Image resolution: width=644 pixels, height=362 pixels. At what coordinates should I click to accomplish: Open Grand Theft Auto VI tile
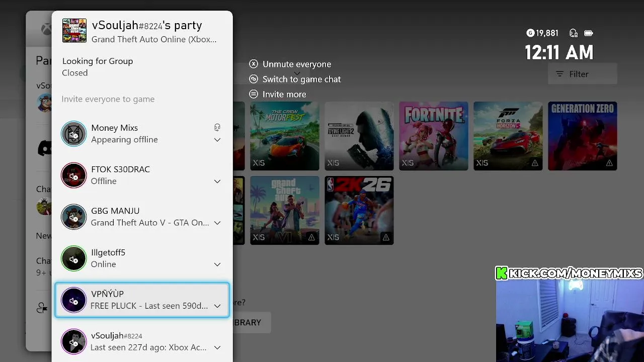point(285,210)
